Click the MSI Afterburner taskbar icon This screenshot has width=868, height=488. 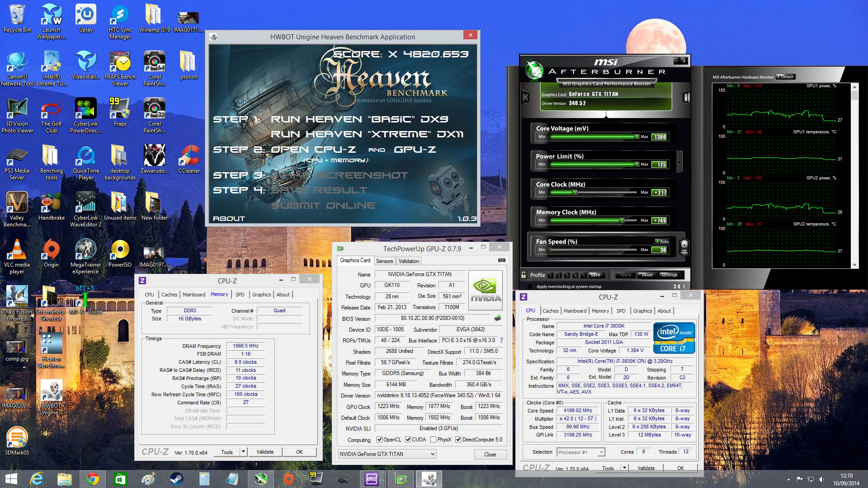click(x=260, y=479)
